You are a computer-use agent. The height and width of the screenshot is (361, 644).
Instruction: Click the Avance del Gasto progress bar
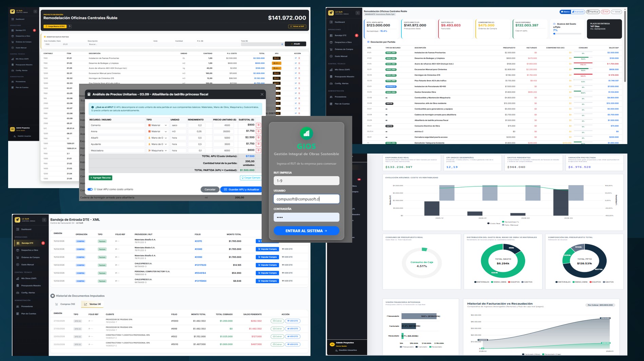click(567, 34)
